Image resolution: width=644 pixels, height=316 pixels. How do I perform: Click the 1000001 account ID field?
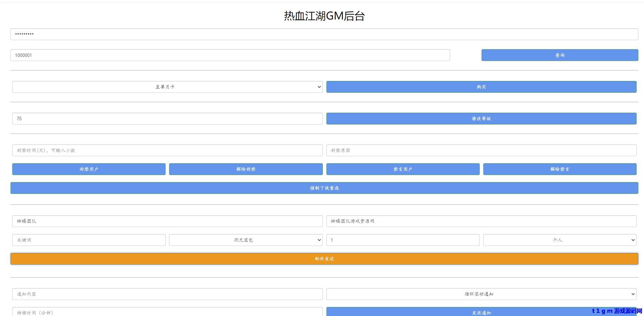pyautogui.click(x=230, y=55)
